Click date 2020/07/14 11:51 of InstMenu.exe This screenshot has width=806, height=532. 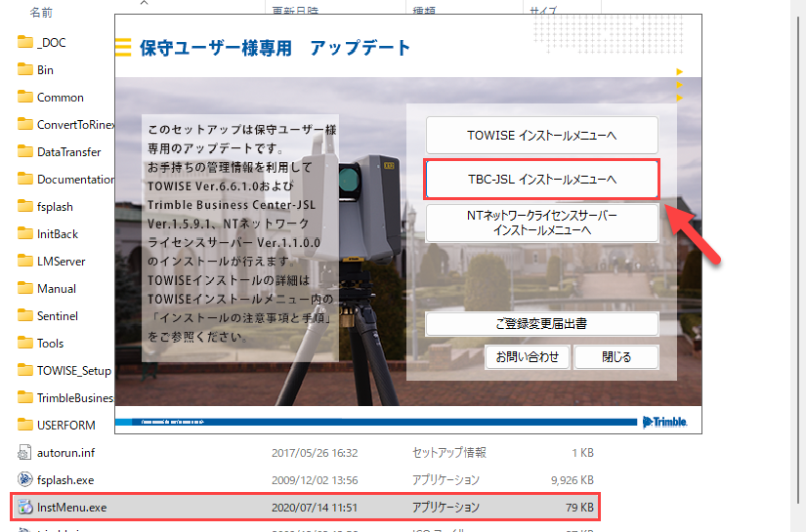coord(315,508)
